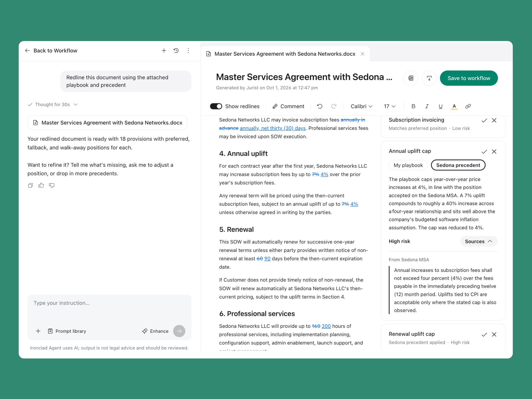Insert a link with chain icon
The width and height of the screenshot is (532, 399).
[x=468, y=106]
